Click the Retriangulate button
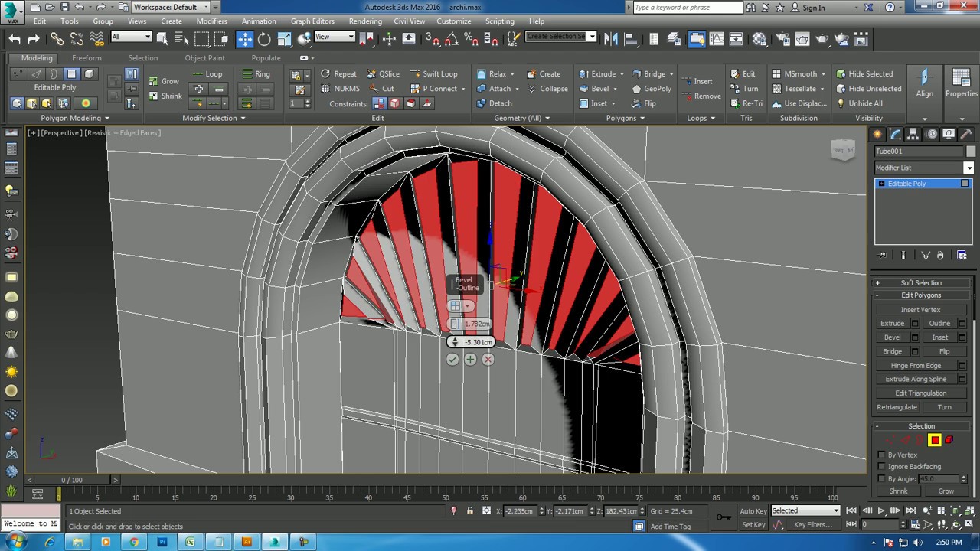Viewport: 980px width, 551px height. (897, 407)
